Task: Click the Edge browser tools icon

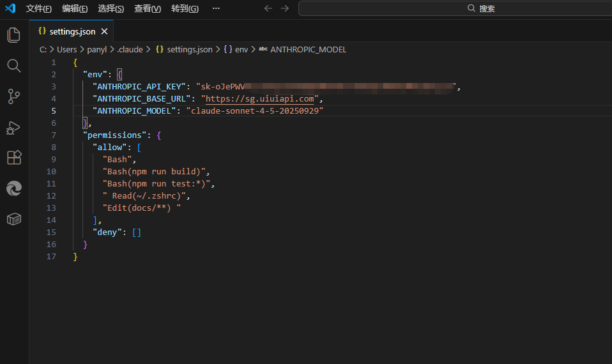Action: (13, 188)
